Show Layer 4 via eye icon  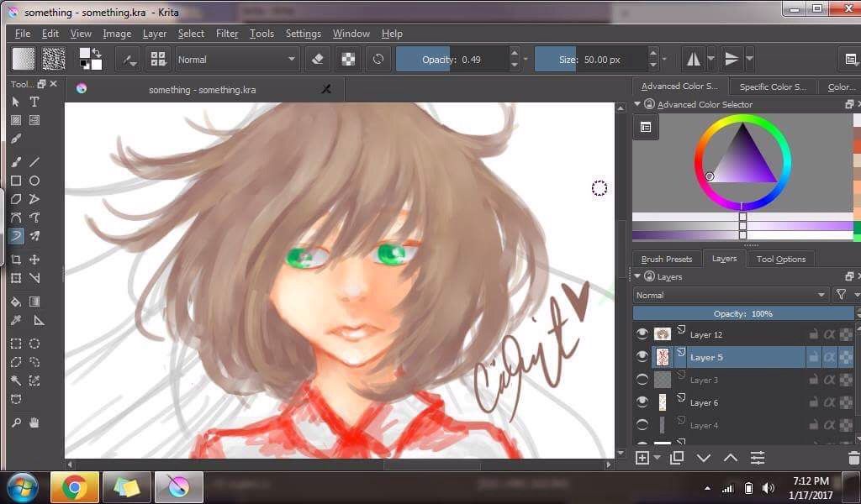tap(642, 425)
